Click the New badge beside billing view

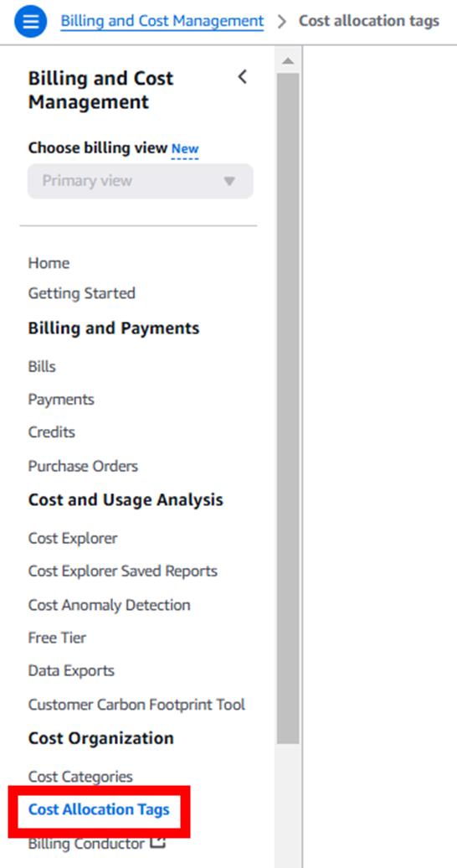coord(185,149)
